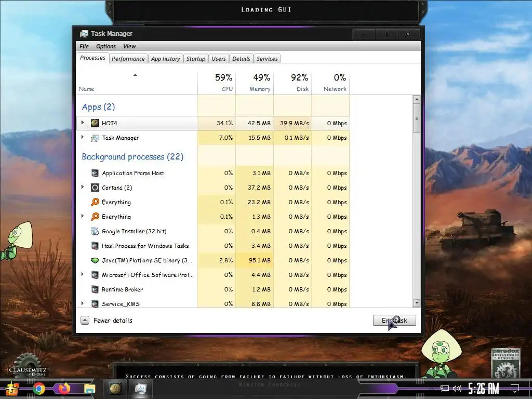The width and height of the screenshot is (532, 399).
Task: Click the Everything icon with 1.3 MB memory
Action: click(x=95, y=217)
